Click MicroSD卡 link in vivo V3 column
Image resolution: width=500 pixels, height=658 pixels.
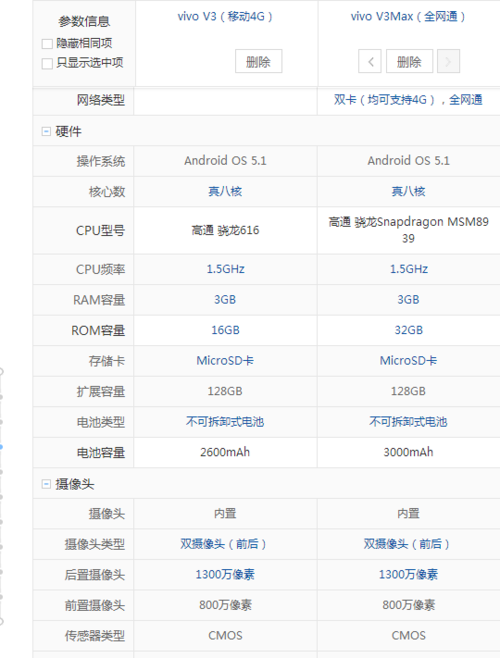pyautogui.click(x=225, y=361)
